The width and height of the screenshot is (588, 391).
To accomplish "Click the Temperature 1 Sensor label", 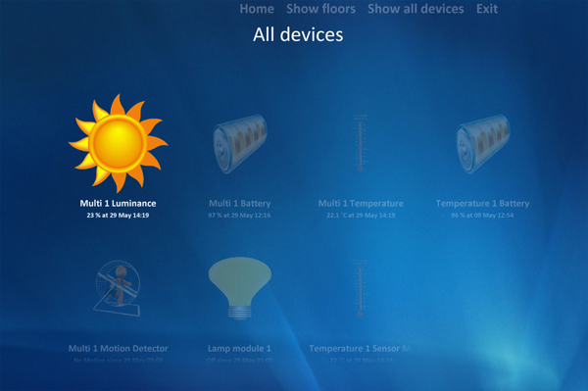I will coord(361,348).
